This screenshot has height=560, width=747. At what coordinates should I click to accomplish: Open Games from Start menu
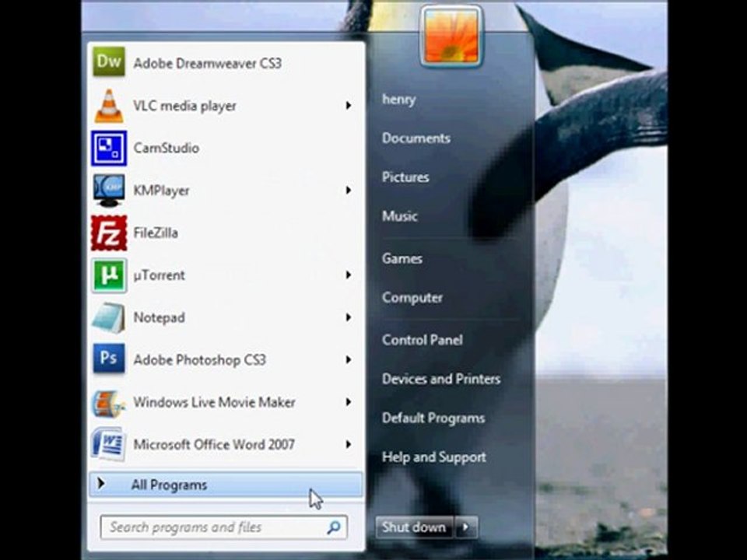[402, 258]
